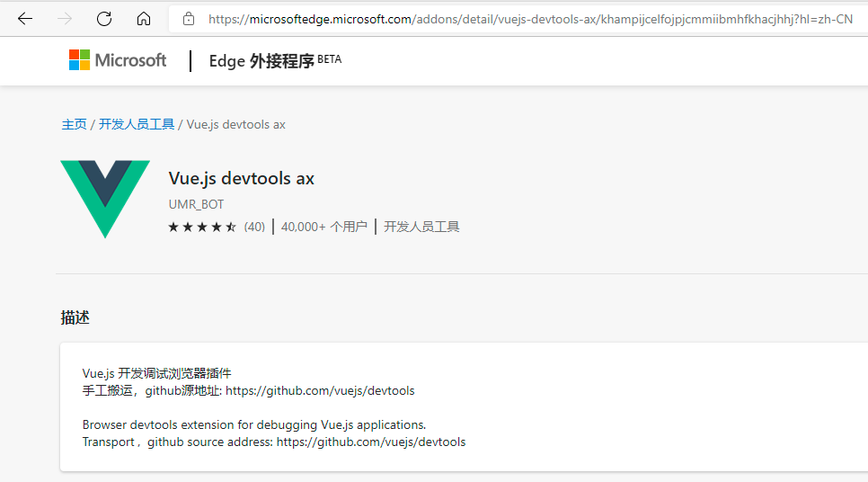This screenshot has height=482, width=868.
Task: Click the (40) review count
Action: tap(254, 227)
